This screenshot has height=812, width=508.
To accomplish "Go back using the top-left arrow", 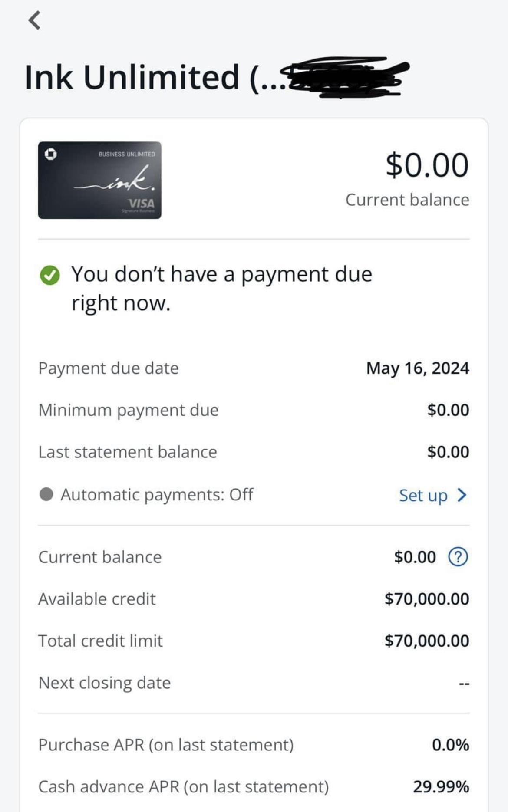I will coord(34,20).
